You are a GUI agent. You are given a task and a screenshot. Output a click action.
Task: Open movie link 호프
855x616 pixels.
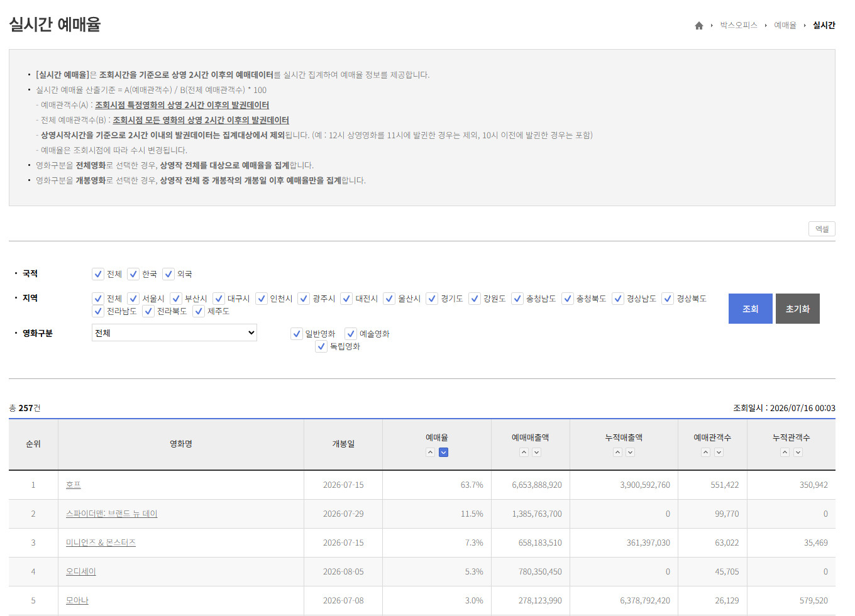(x=74, y=485)
